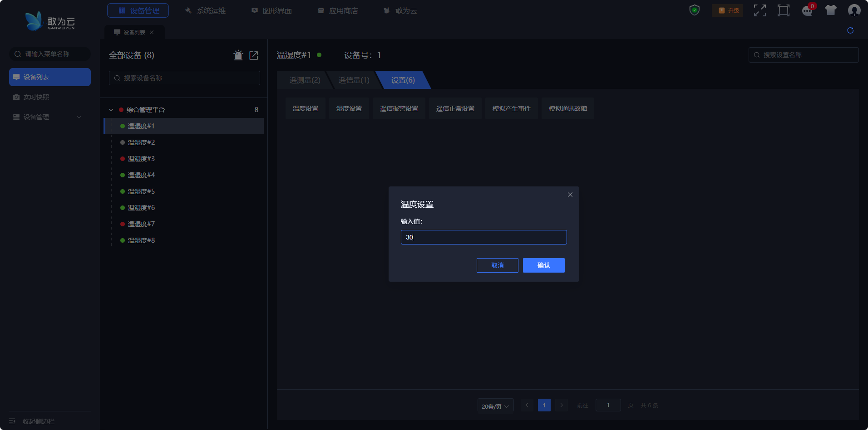Click the 请输入菜单名称 search field

click(50, 54)
